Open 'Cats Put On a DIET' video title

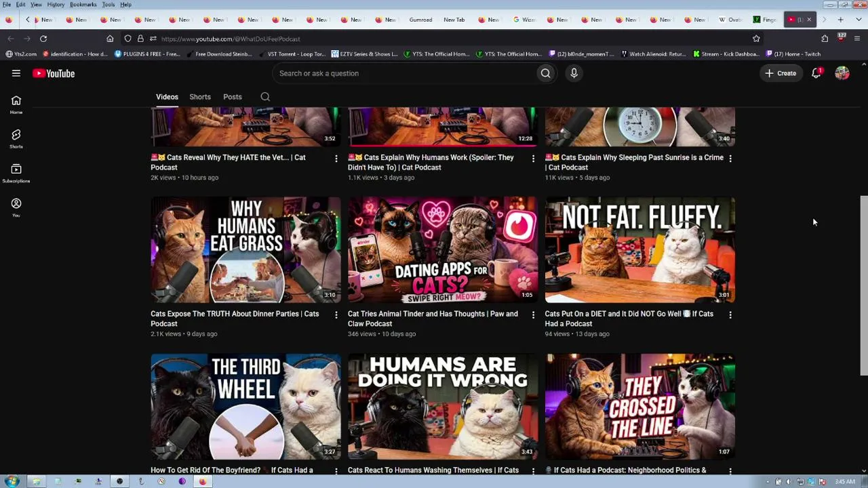(629, 319)
